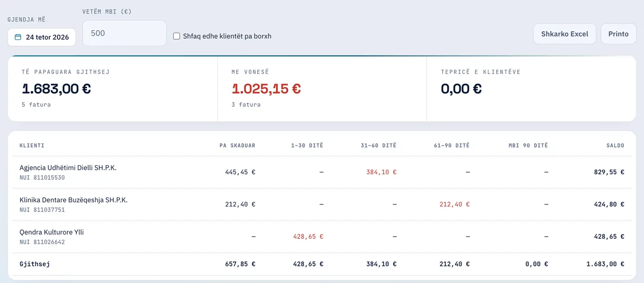This screenshot has height=283, width=644.
Task: Click the Shkarko Excel button
Action: (565, 34)
